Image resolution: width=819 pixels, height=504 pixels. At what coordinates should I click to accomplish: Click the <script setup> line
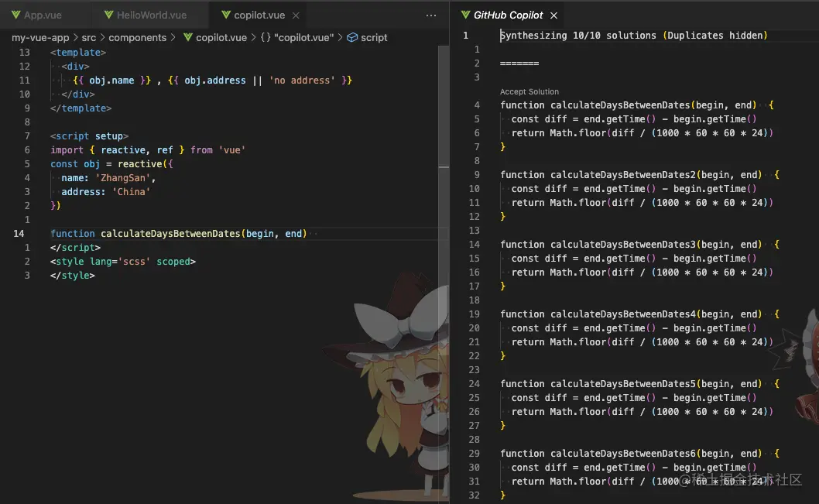click(89, 135)
